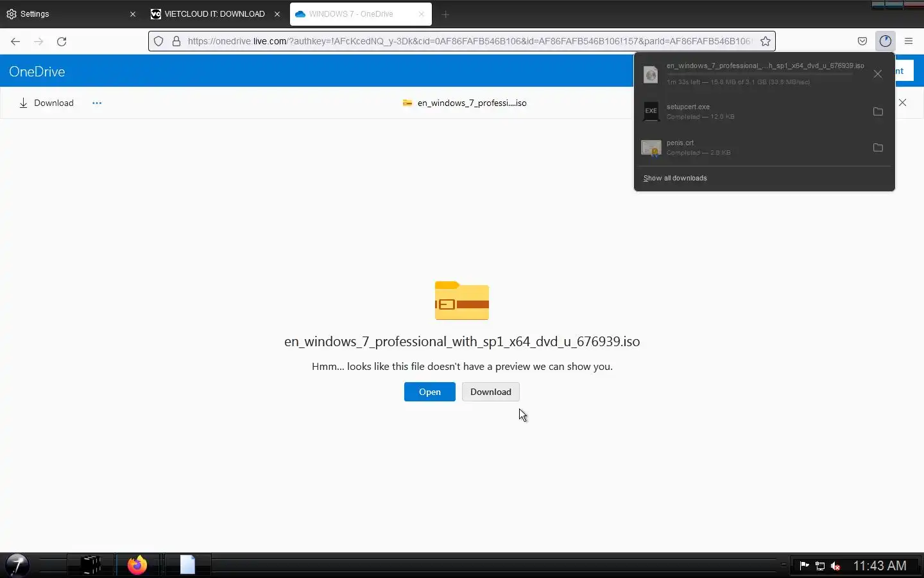Click the network tray icon
This screenshot has width=924, height=578.
(x=820, y=566)
